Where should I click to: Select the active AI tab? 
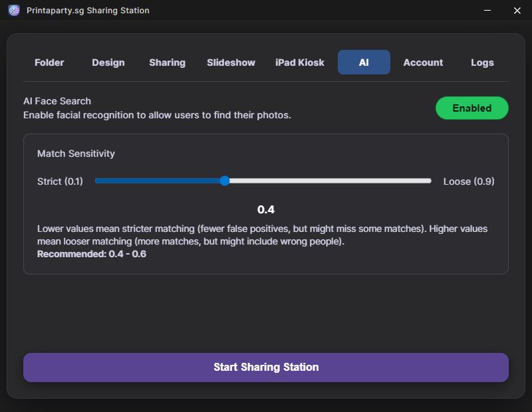click(x=364, y=62)
